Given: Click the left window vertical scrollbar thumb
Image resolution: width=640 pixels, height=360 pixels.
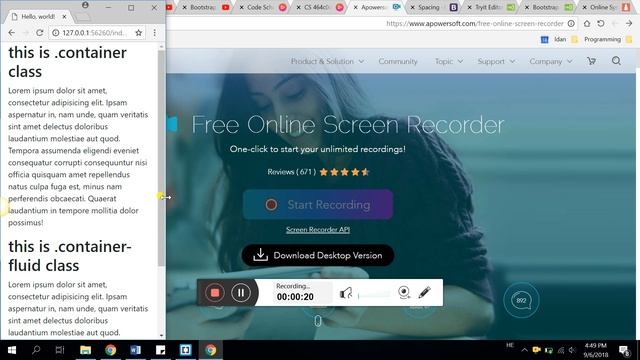Looking at the screenshot, I should tap(162, 159).
